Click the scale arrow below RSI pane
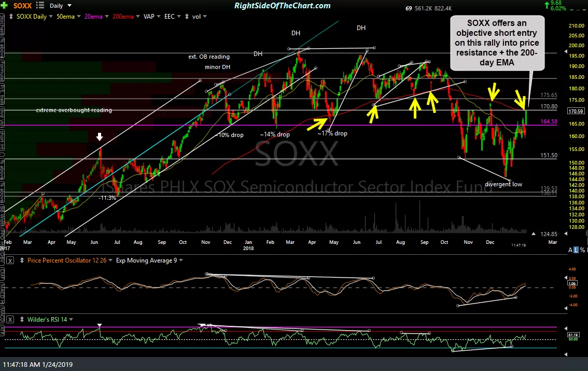The image size is (588, 371). click(566, 354)
